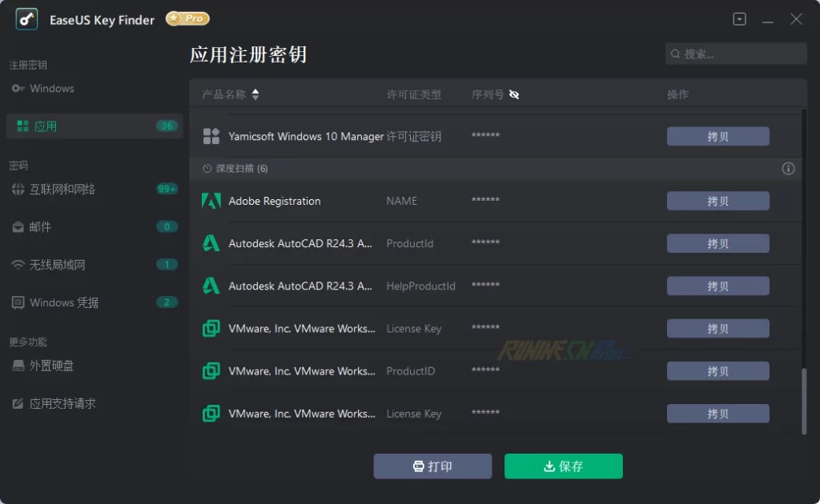Click the deep scan info icon
Viewport: 820px width, 504px height.
click(788, 169)
